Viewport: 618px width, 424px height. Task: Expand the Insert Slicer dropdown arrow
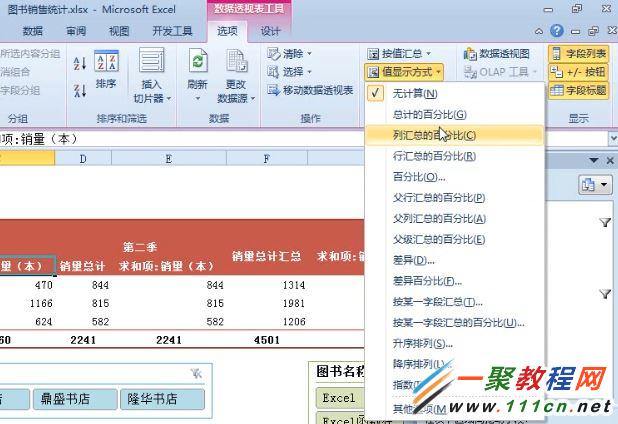pos(168,98)
